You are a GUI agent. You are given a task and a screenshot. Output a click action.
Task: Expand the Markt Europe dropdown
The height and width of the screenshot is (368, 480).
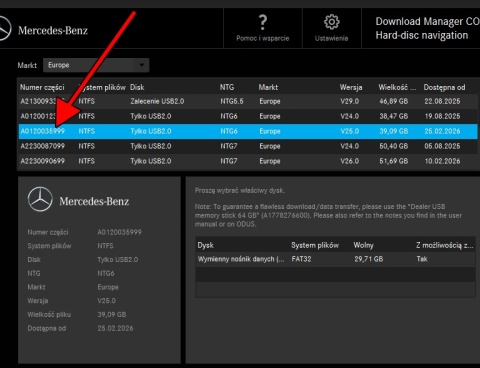tap(96, 65)
